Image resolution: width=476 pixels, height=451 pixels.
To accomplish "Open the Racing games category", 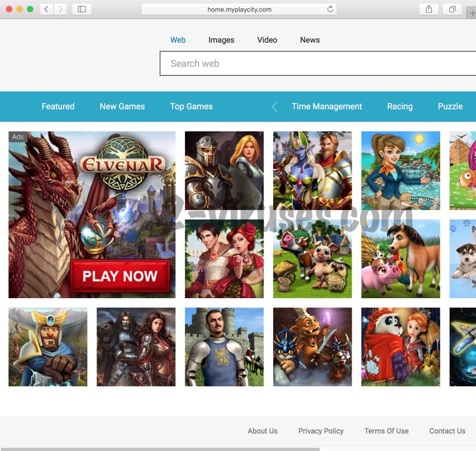I will 399,107.
